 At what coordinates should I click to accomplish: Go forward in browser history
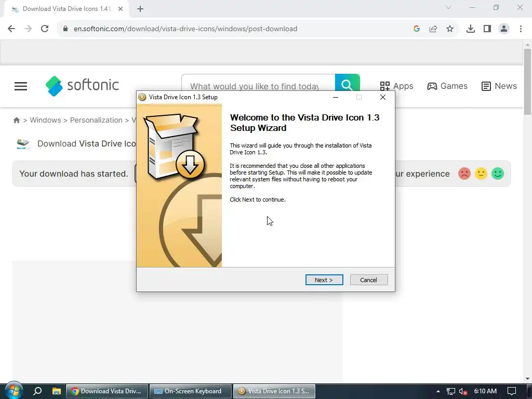tap(28, 29)
